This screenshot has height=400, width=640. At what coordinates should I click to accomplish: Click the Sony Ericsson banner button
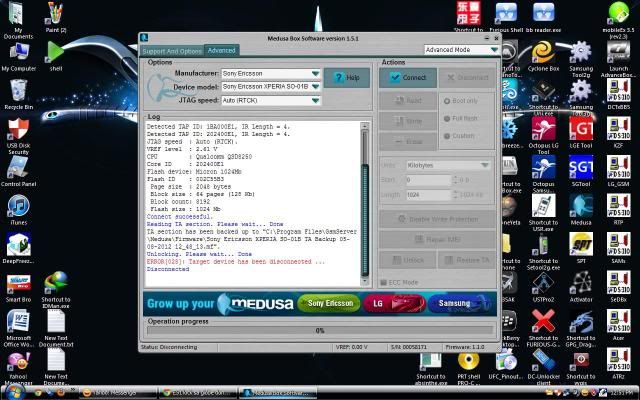(x=329, y=303)
